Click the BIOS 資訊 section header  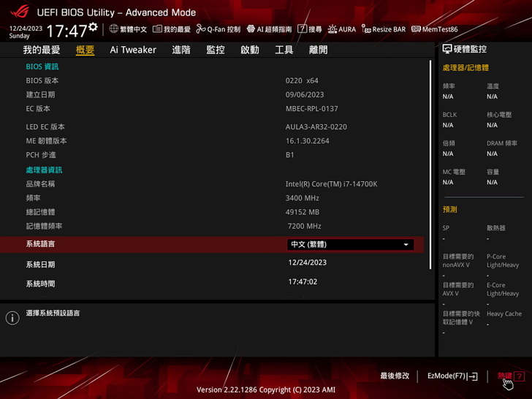42,66
